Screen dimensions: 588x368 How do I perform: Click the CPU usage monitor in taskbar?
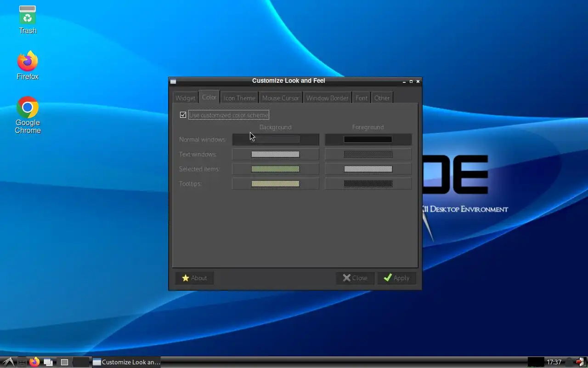[536, 362]
